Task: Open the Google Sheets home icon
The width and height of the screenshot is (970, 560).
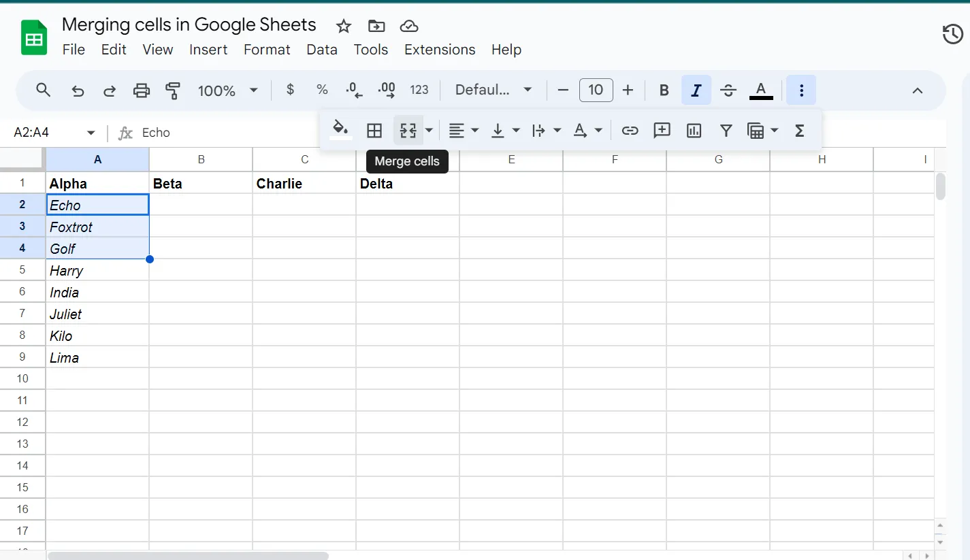Action: 34,37
